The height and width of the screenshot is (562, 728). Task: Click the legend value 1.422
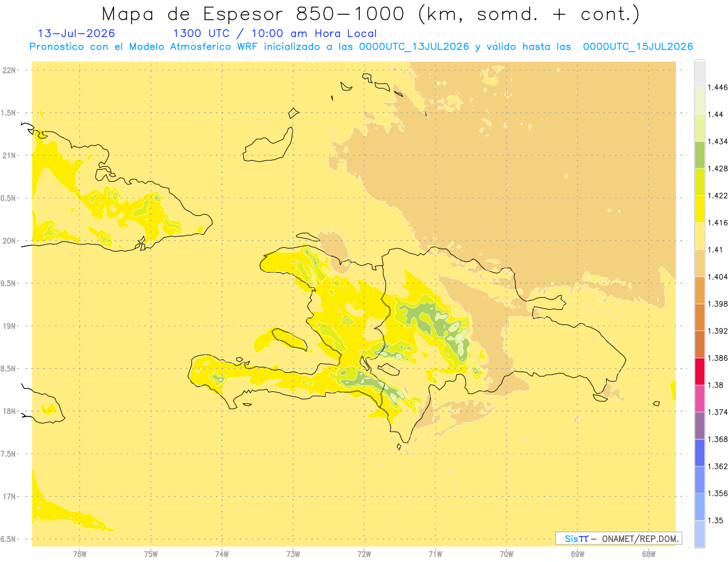click(x=718, y=196)
